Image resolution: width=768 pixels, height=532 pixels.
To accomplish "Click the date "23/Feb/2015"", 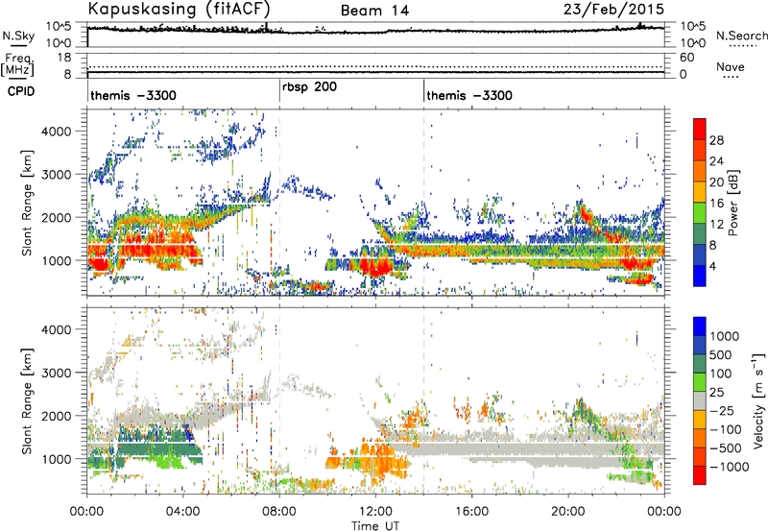I will 613,10.
